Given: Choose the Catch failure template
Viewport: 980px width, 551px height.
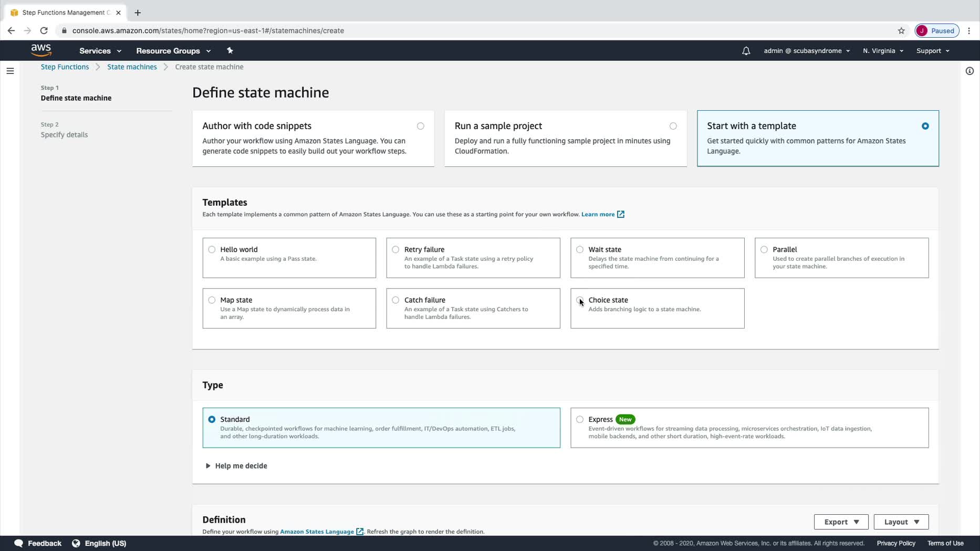Looking at the screenshot, I should point(473,308).
